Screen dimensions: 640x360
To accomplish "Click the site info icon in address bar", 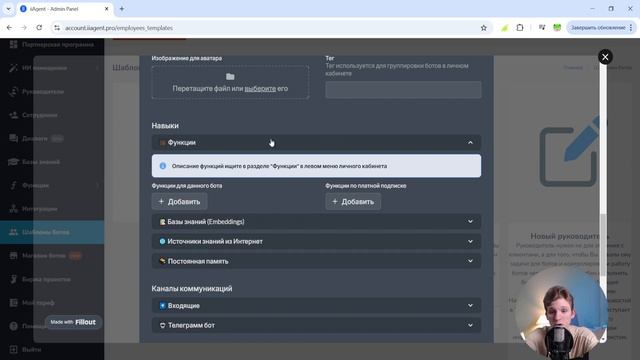I will click(57, 28).
